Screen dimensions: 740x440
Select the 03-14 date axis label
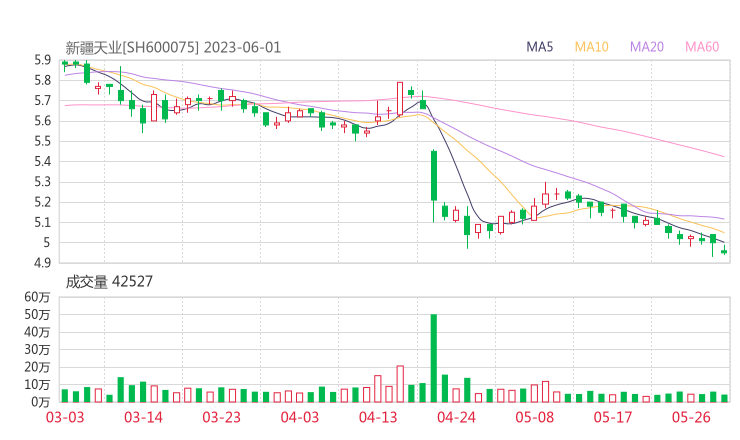pos(143,417)
